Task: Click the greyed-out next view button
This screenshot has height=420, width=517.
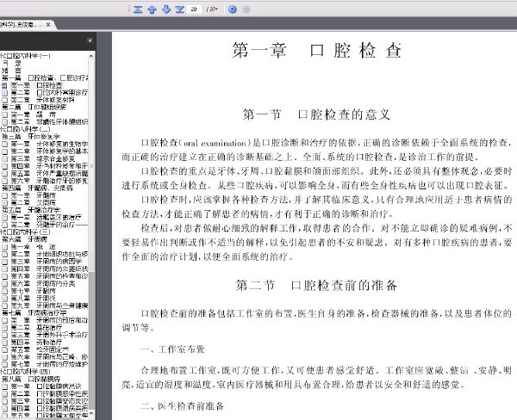Action: pos(246,9)
